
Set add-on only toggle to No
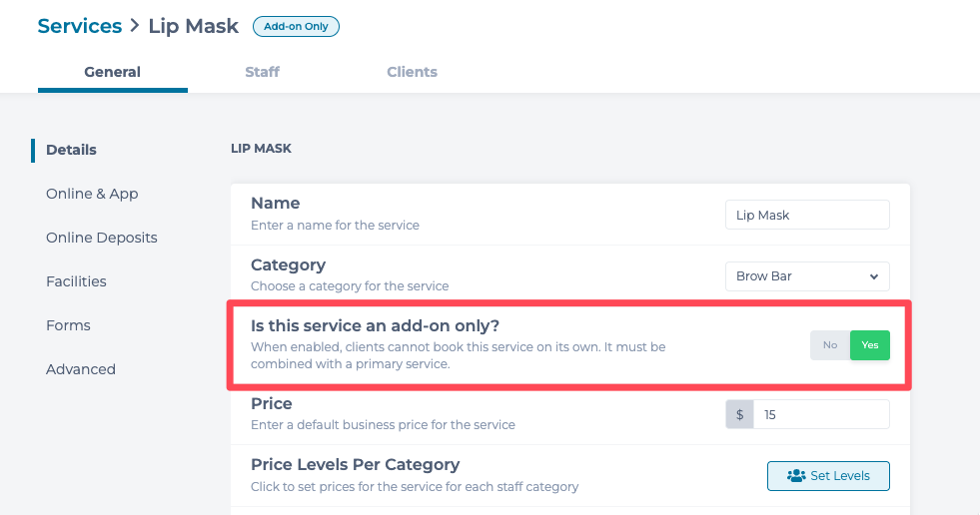pos(829,345)
